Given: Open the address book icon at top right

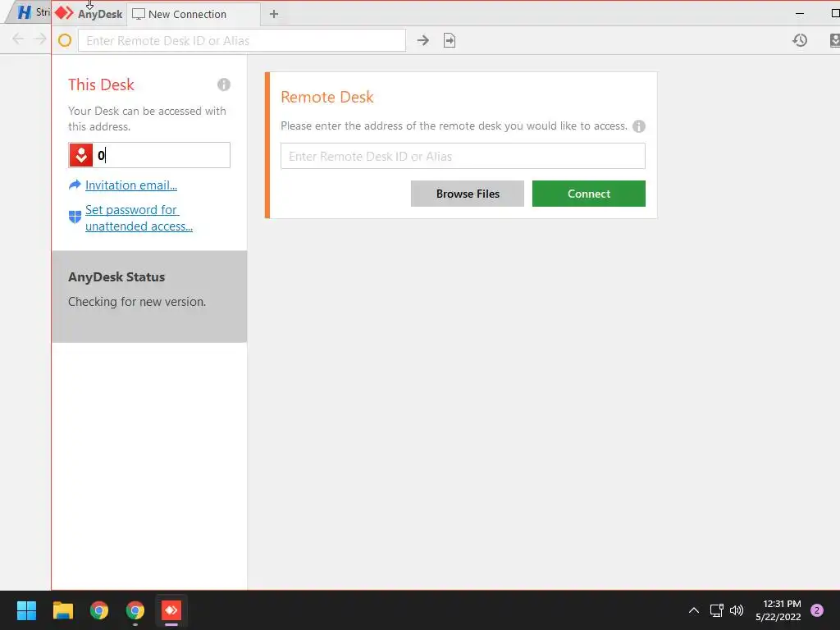Looking at the screenshot, I should coord(834,40).
